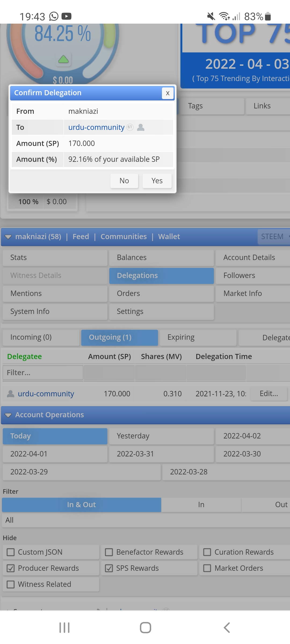Select the Settings tab
Viewport: 290px width, 644px height.
coord(161,312)
